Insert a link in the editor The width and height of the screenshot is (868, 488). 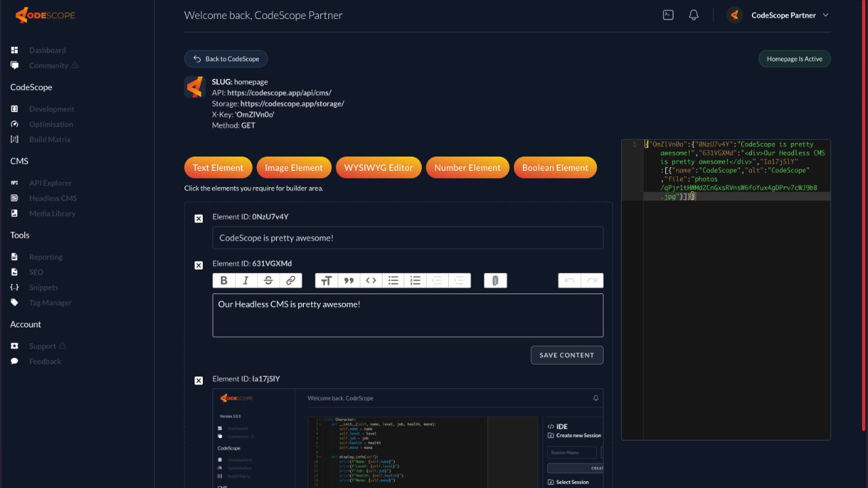click(290, 281)
